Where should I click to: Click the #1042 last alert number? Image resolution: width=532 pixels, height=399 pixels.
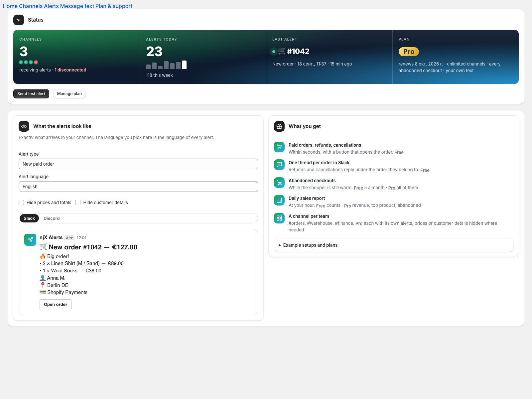[x=298, y=51]
